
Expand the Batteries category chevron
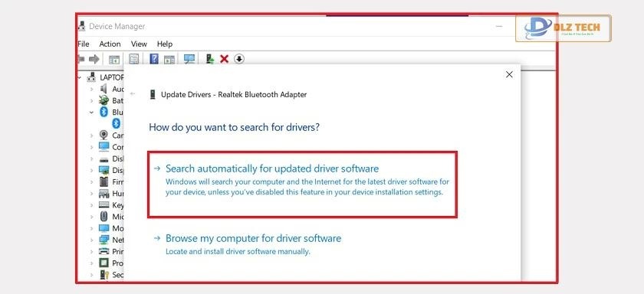point(91,100)
